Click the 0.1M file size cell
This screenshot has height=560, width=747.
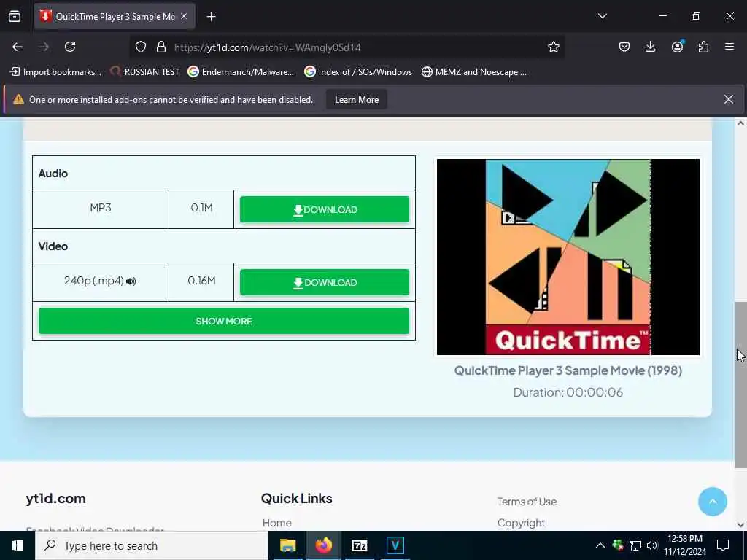[201, 208]
